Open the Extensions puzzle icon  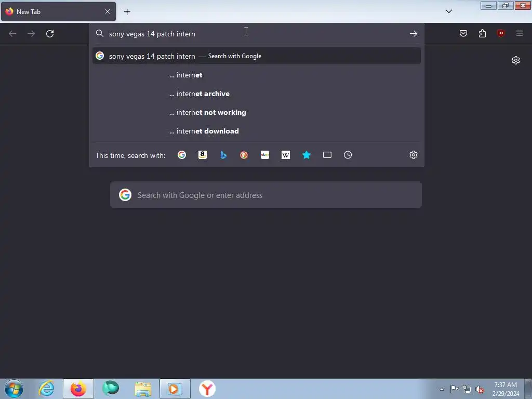[x=482, y=33]
